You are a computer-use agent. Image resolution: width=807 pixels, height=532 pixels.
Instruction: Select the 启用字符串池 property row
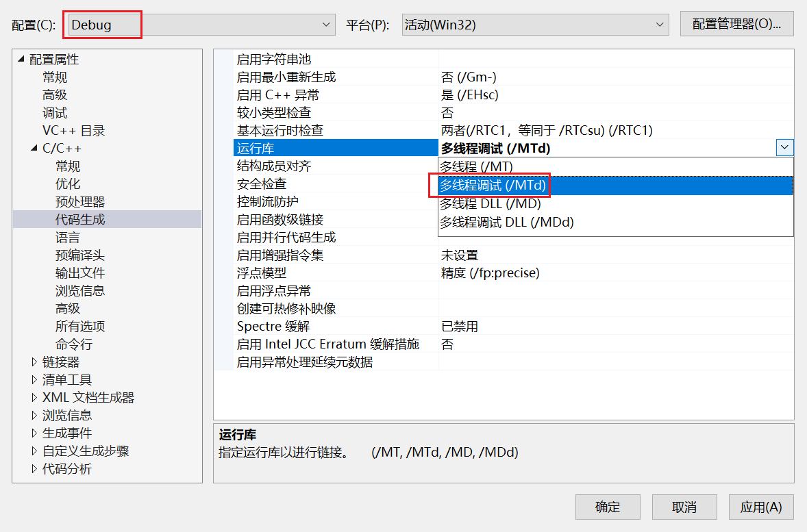pos(274,59)
